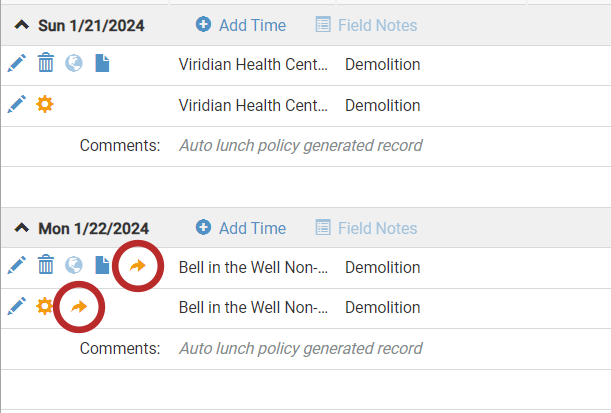Screen dimensions: 611x413
Task: Click orange arrow on Monday auto lunch row
Action: [x=79, y=307]
